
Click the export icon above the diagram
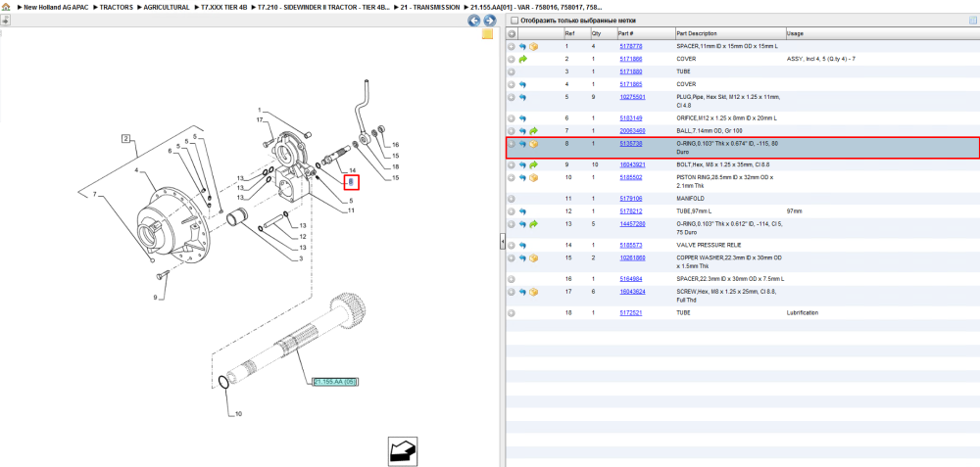coord(5,20)
